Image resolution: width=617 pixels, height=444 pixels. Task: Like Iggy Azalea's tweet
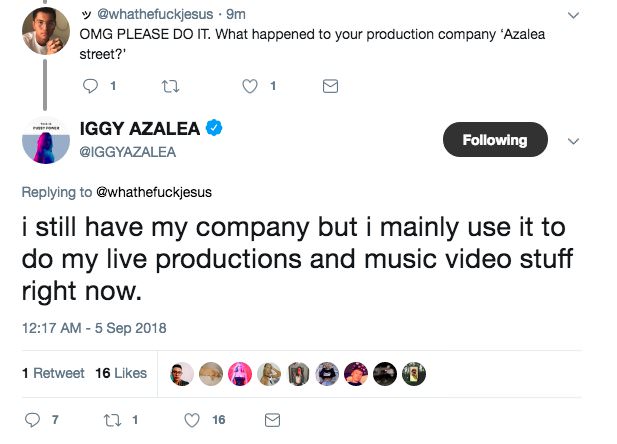(x=193, y=421)
